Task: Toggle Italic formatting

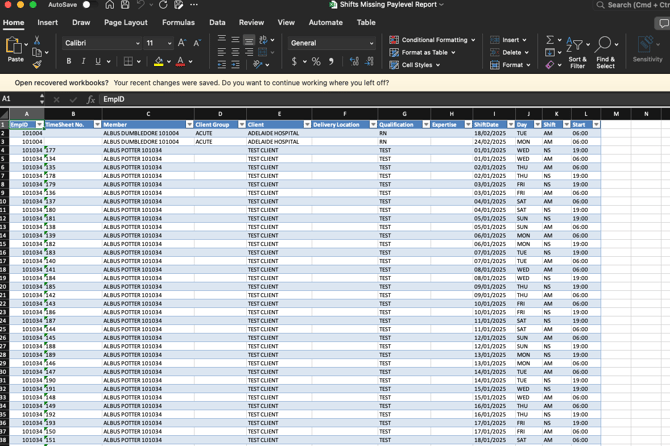Action: (x=83, y=62)
